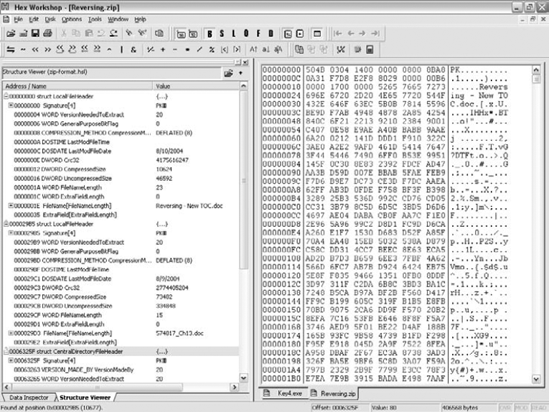Viewport: 549px width, 412px height.
Task: Expand FileName[FileNameLength] at 0000001E
Action: 11,205
